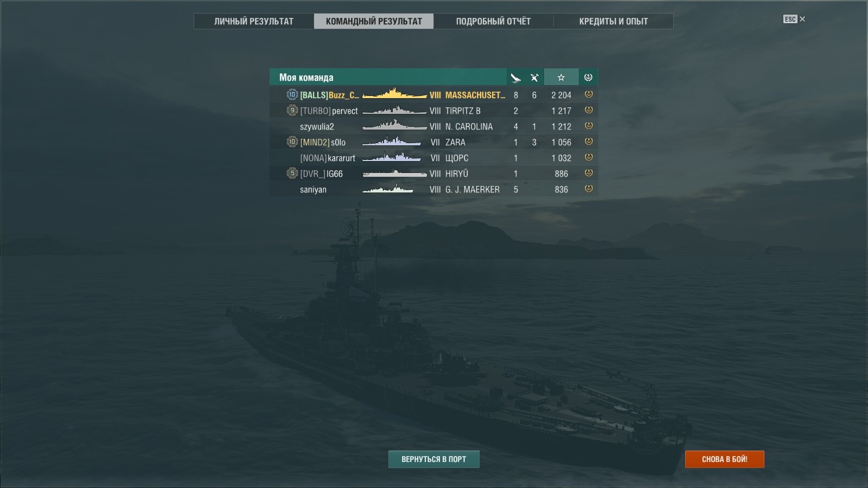The image size is (868, 488).
Task: Click Hiryu carrier silhouette icon
Action: [x=394, y=174]
